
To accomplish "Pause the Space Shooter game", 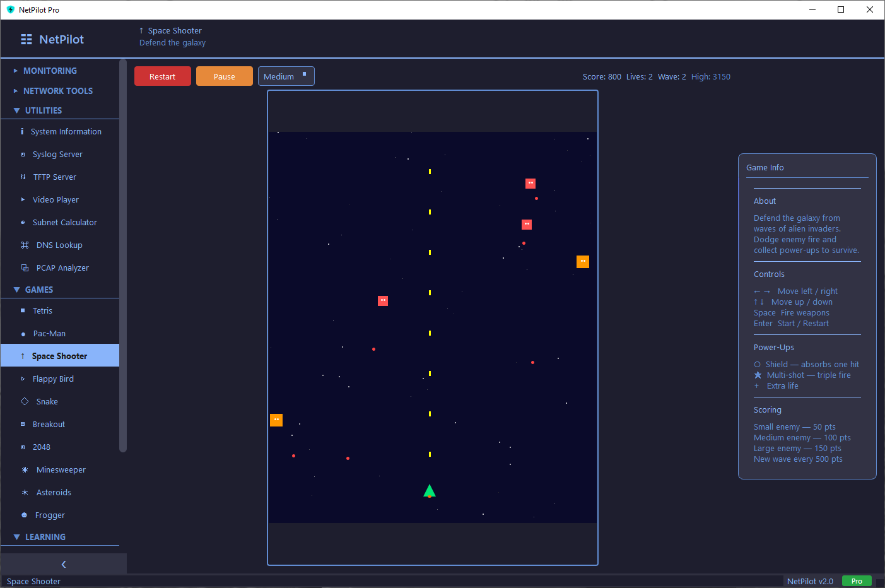I will tap(224, 76).
